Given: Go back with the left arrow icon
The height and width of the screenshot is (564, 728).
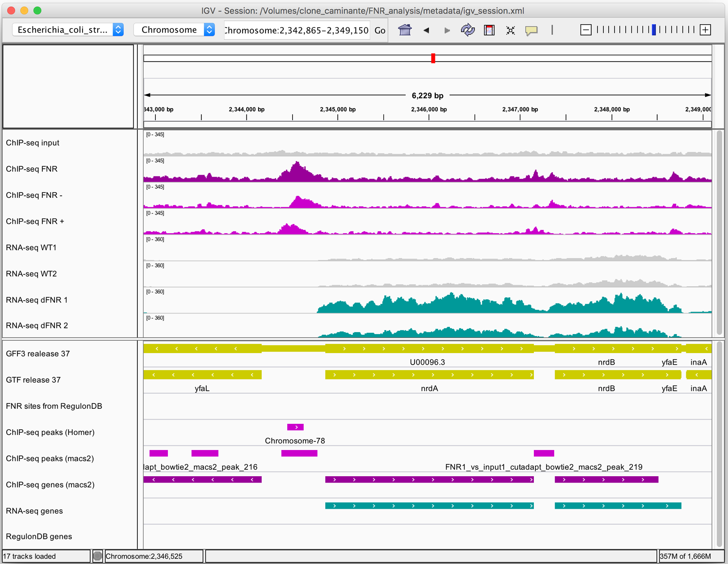Looking at the screenshot, I should coord(426,30).
